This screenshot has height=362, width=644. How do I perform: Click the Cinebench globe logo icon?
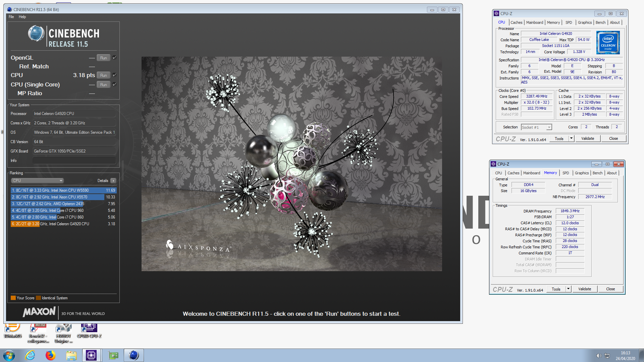coord(36,34)
